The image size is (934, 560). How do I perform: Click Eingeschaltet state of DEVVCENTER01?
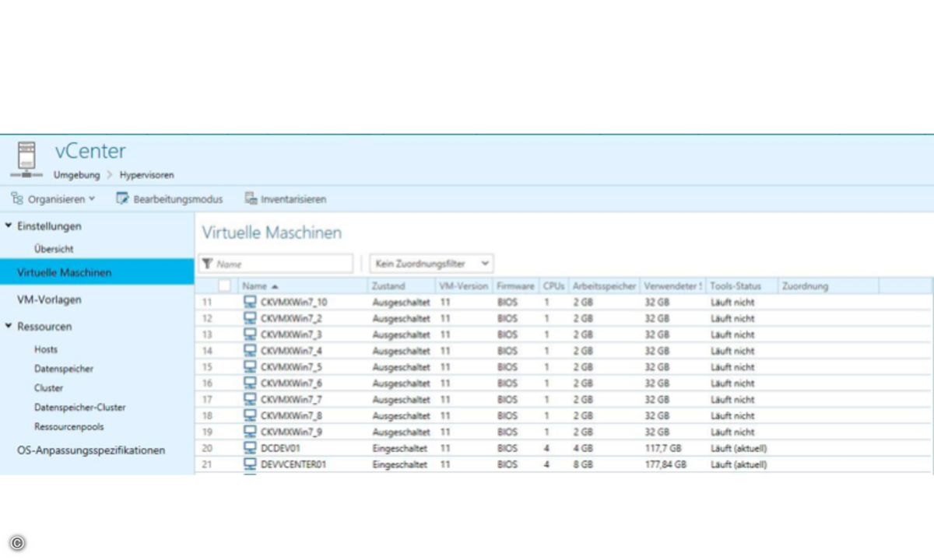399,464
